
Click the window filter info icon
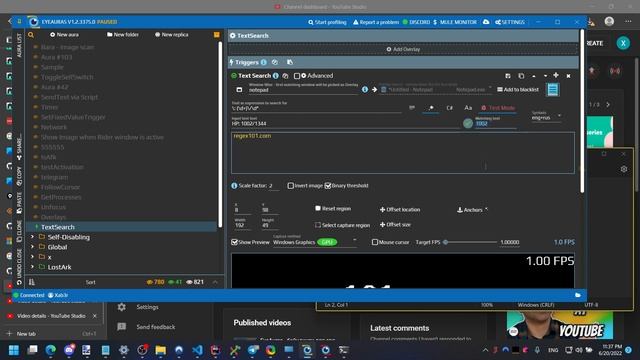pos(364,89)
